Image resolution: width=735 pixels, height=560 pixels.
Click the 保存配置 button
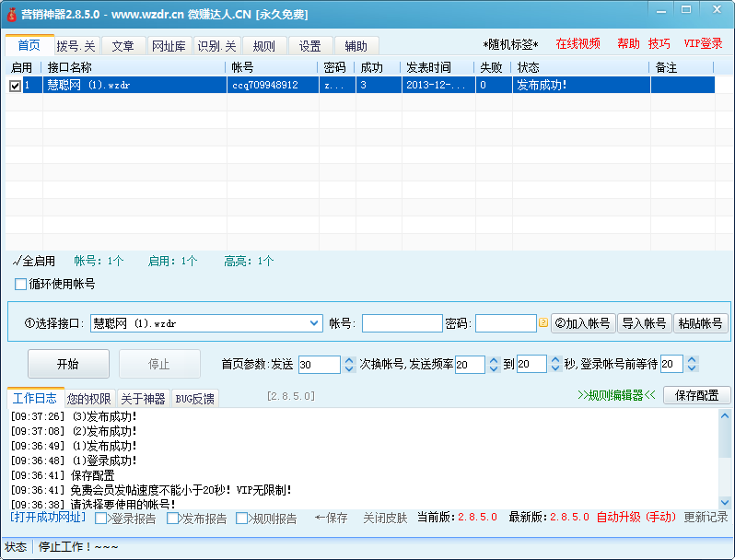click(x=697, y=395)
